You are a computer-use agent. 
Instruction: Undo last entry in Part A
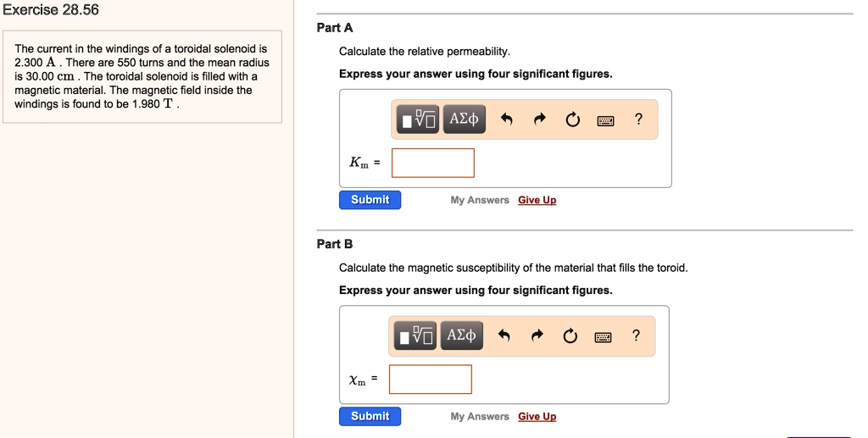(507, 120)
